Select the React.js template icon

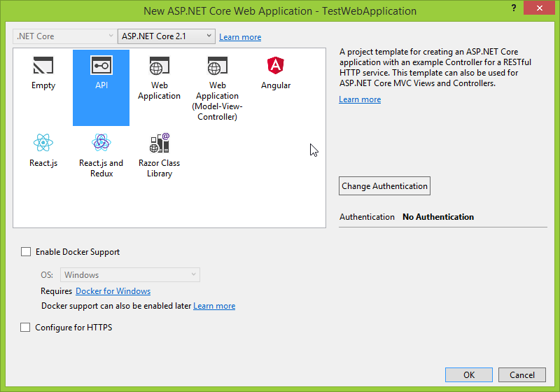point(43,143)
